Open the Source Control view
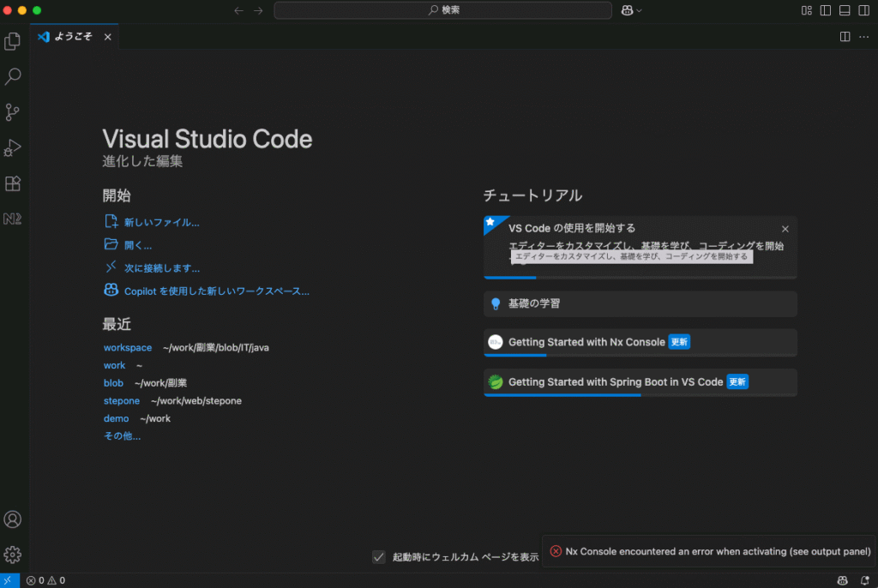878x588 pixels. [x=12, y=112]
